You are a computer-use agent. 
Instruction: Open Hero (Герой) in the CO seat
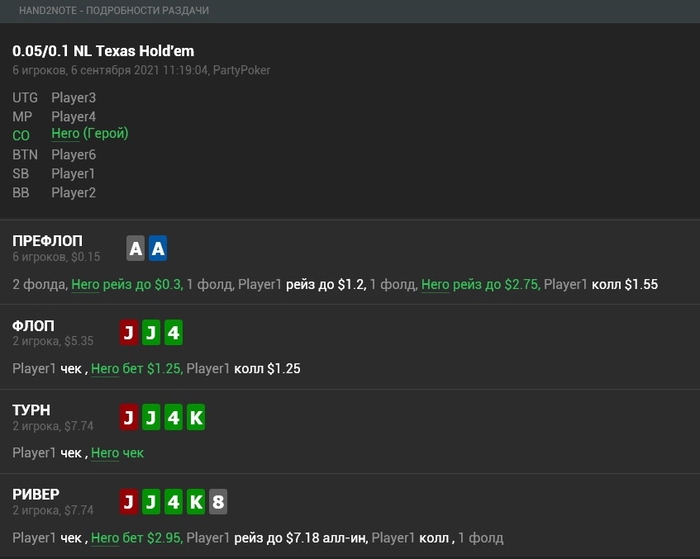89,134
